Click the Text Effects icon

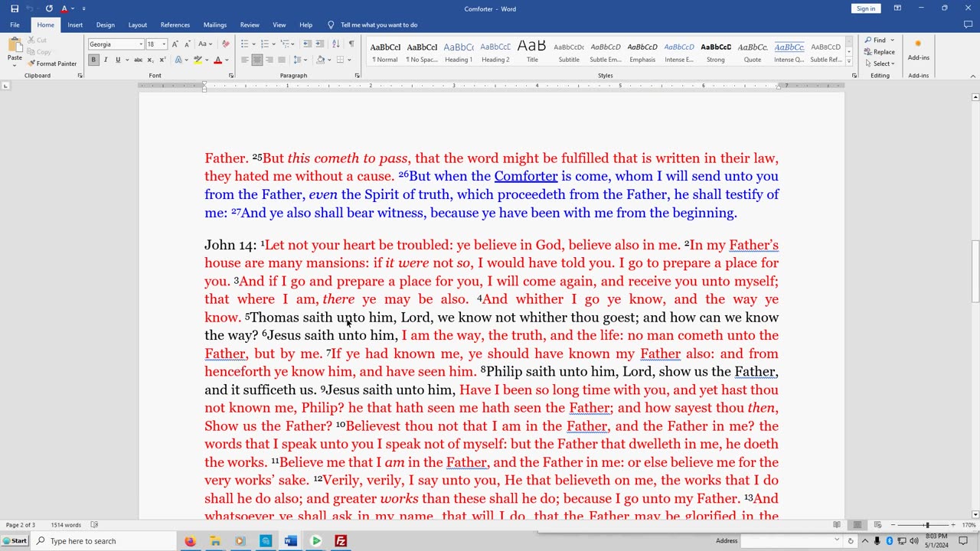coord(180,60)
